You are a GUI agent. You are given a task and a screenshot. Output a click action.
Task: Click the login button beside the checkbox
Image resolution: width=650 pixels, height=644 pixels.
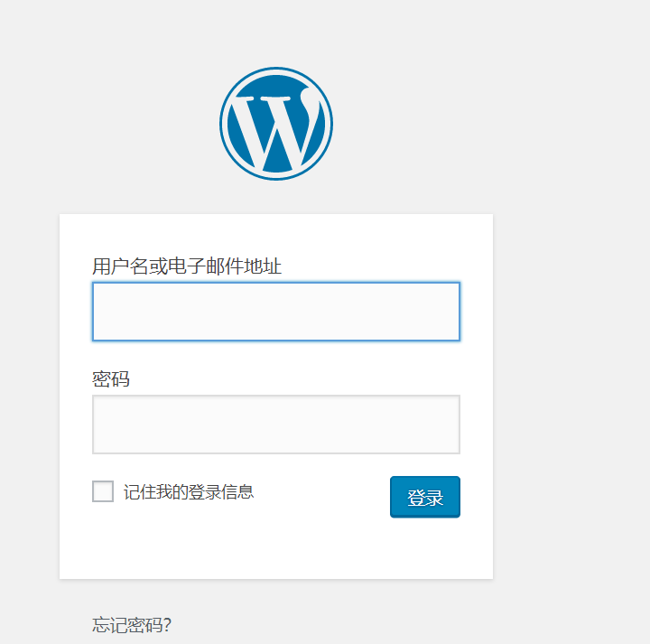[x=424, y=497]
